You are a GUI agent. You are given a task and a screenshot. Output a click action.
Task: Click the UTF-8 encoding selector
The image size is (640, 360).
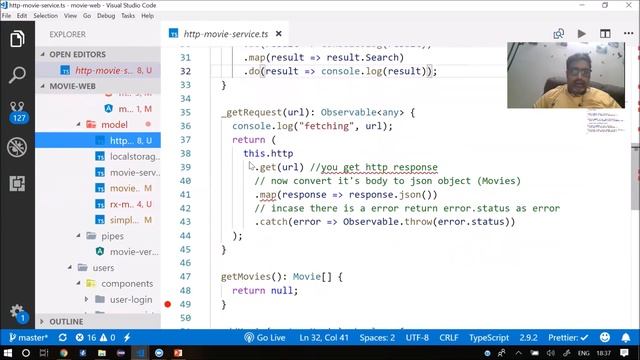click(x=417, y=338)
